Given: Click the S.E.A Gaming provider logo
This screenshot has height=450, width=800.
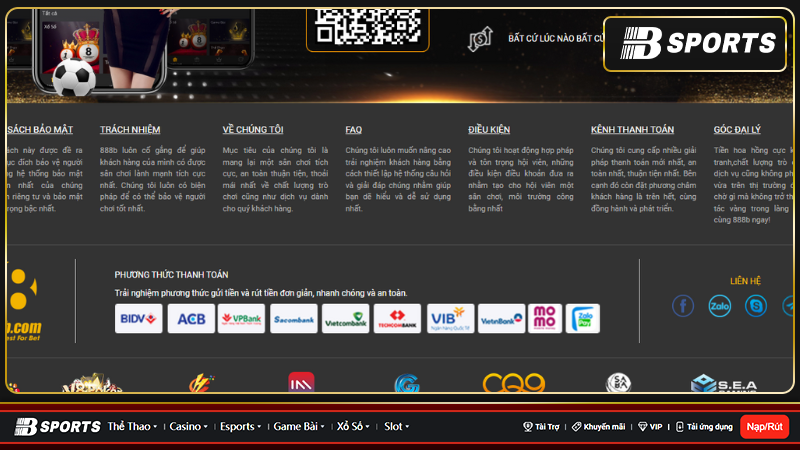Looking at the screenshot, I should pyautogui.click(x=724, y=383).
